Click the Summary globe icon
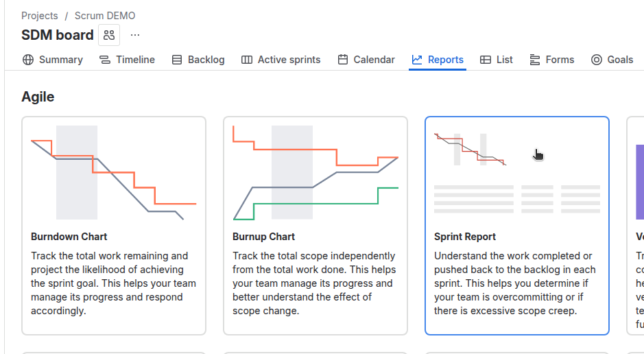Image resolution: width=644 pixels, height=354 pixels. pyautogui.click(x=28, y=60)
